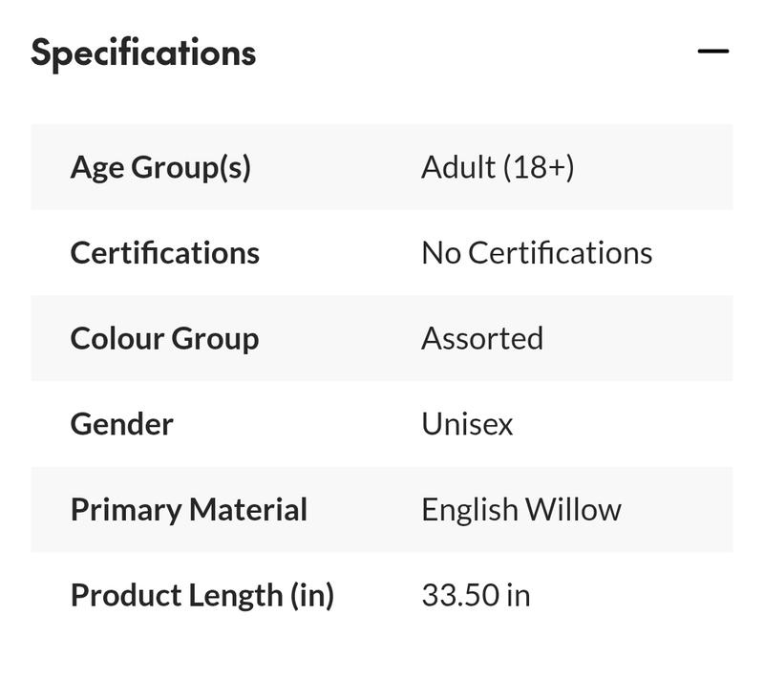Click the Primary Material label
The height and width of the screenshot is (700, 764).
pyautogui.click(x=189, y=510)
